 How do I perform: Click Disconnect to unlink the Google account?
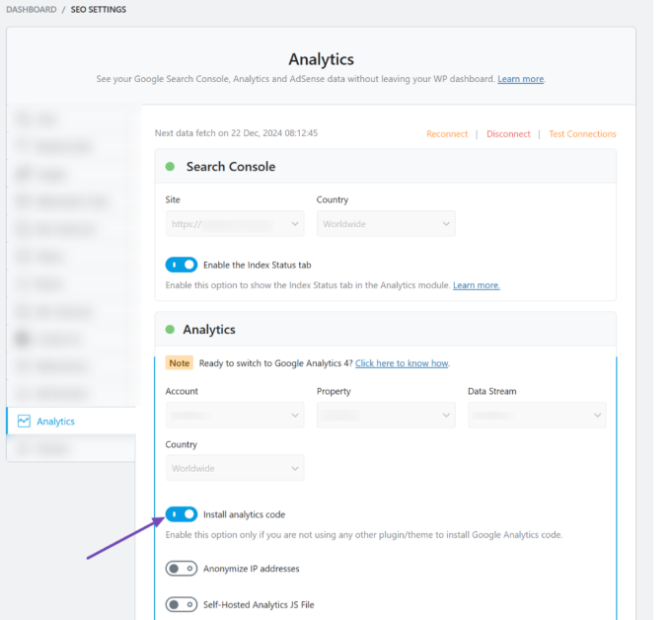pyautogui.click(x=508, y=134)
